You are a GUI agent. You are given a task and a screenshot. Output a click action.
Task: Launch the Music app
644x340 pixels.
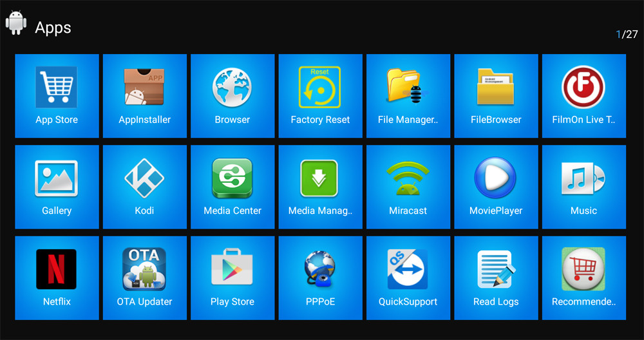583,186
